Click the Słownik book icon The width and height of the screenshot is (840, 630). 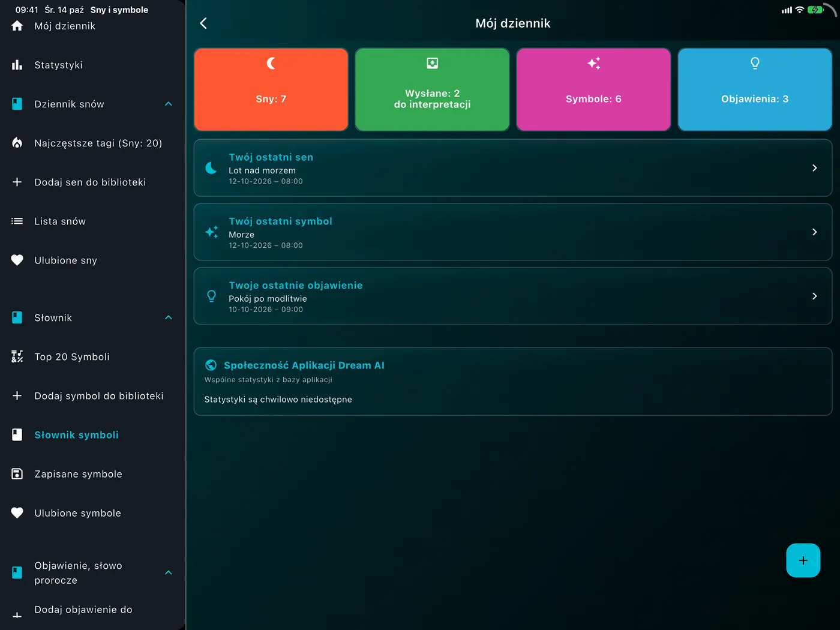pyautogui.click(x=17, y=317)
